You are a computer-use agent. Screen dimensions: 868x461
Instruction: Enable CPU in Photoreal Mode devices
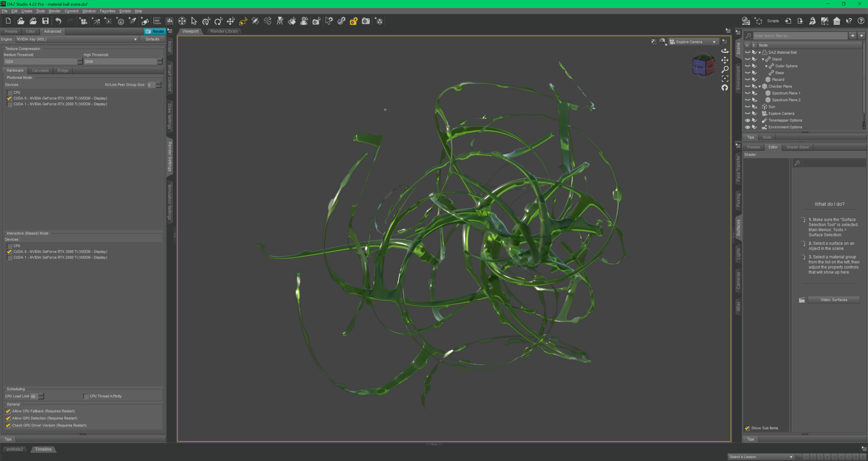click(x=10, y=92)
